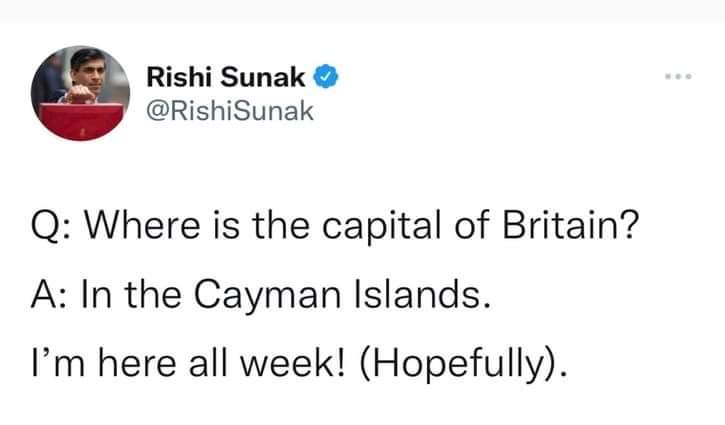Click the "(Hopefully)." text at the tweet's end
This screenshot has height=425, width=725.
click(x=462, y=365)
